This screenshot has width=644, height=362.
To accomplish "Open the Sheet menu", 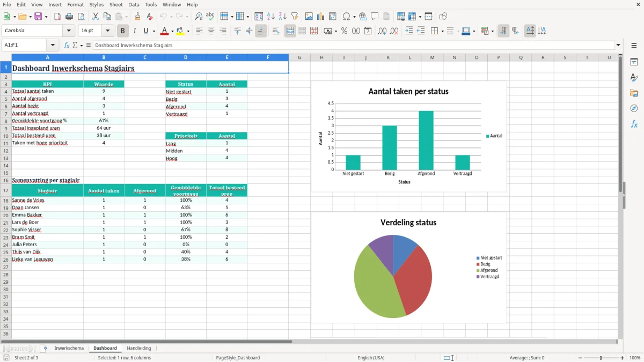I will (116, 4).
